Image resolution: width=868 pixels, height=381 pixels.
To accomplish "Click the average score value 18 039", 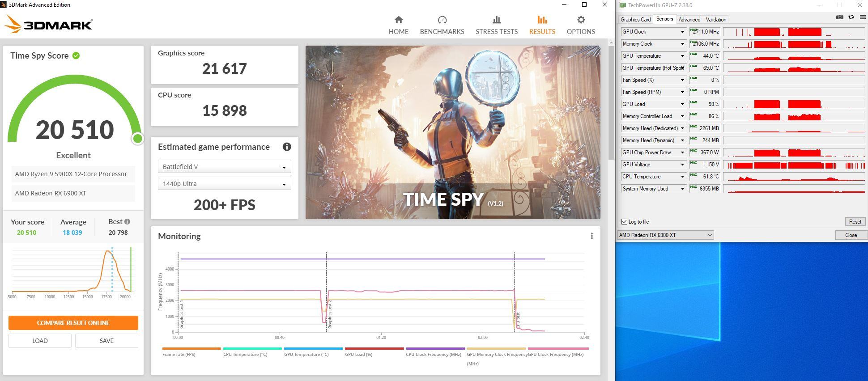I will click(72, 233).
